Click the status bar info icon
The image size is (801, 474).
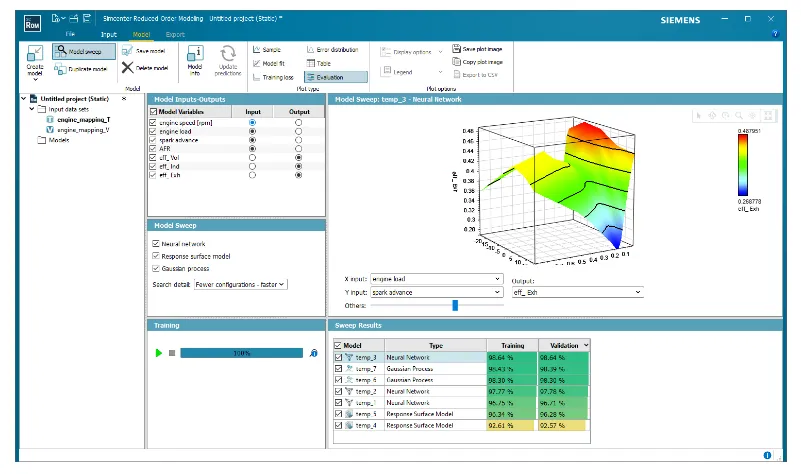pos(767,455)
